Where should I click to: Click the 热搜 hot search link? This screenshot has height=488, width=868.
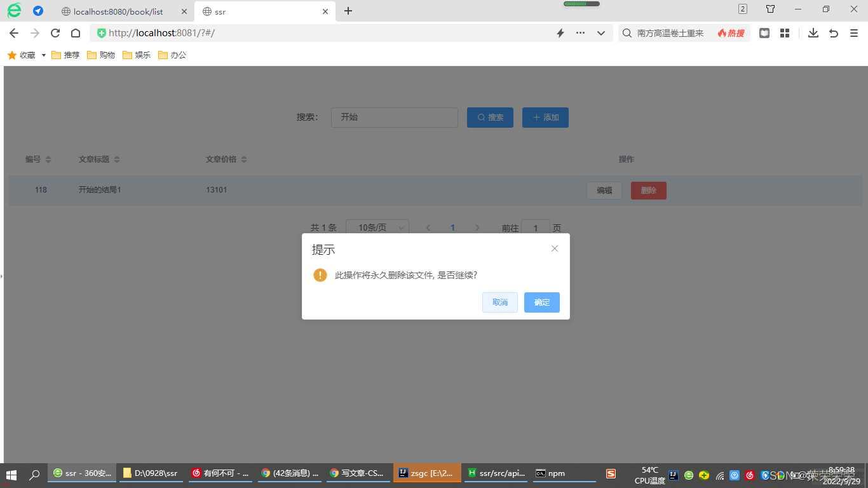[731, 33]
